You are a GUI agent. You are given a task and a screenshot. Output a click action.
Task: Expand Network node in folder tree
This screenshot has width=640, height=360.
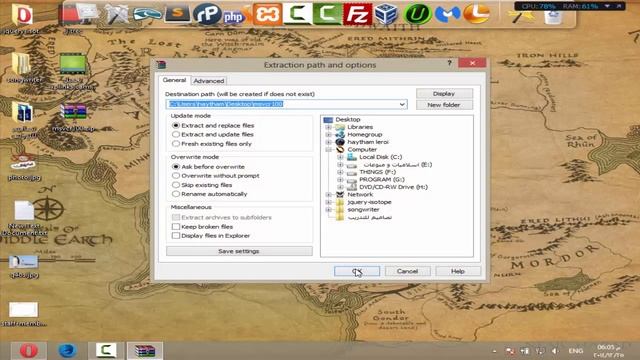329,194
